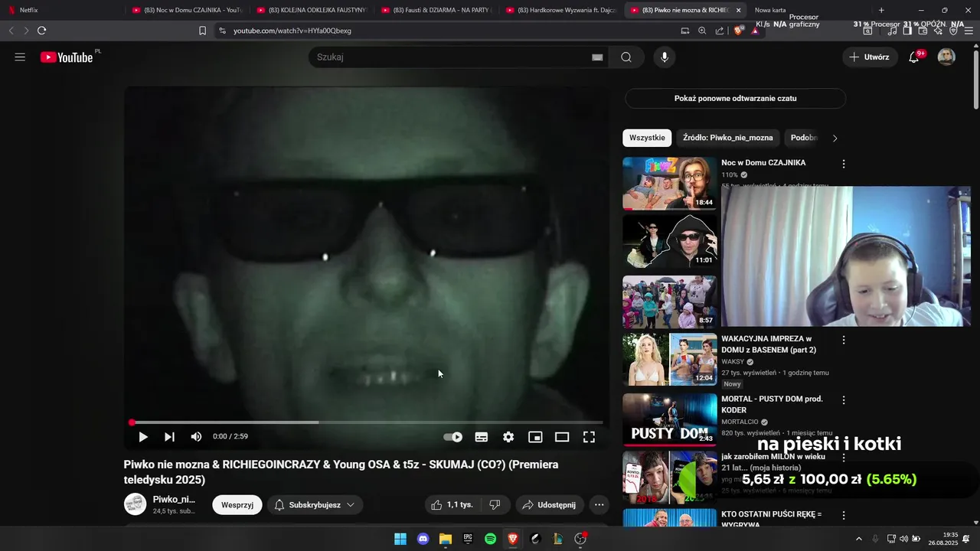Screen dimensions: 980x551
Task: Dislike the video
Action: click(x=495, y=505)
